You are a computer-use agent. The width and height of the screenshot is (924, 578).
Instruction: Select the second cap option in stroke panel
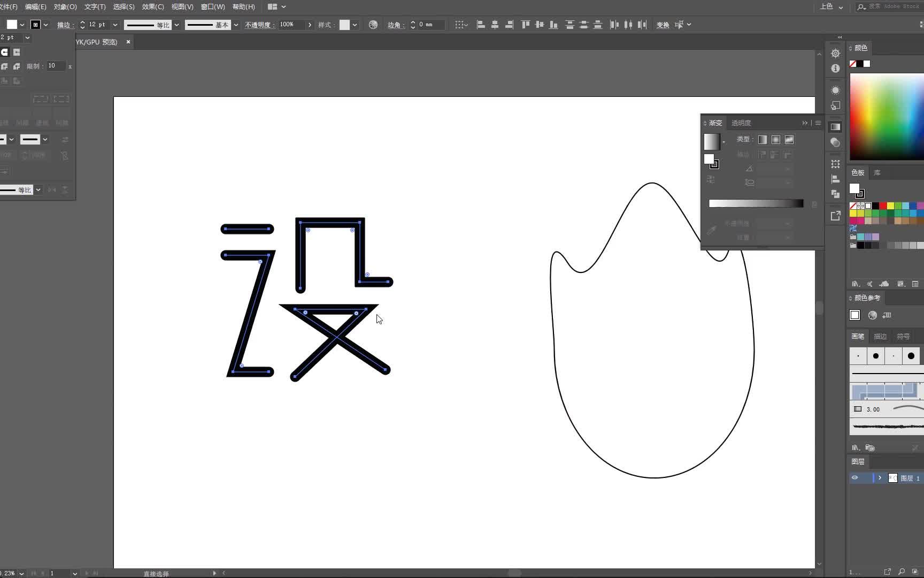point(17,52)
